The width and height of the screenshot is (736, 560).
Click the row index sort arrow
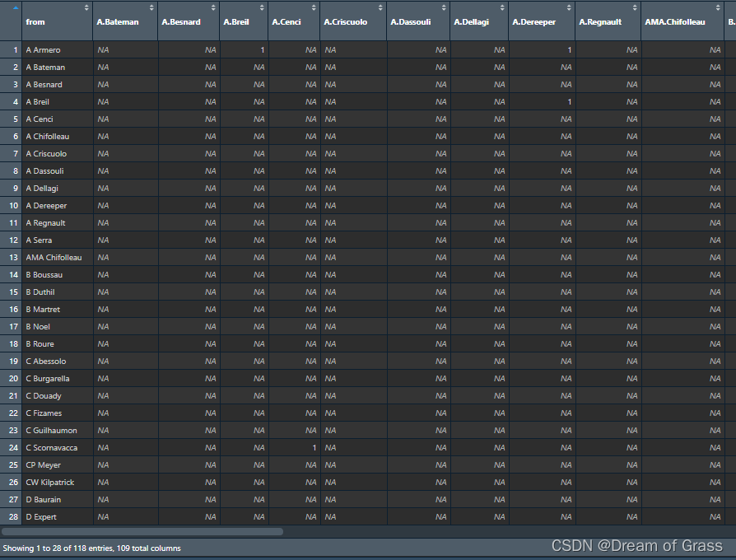click(x=16, y=7)
